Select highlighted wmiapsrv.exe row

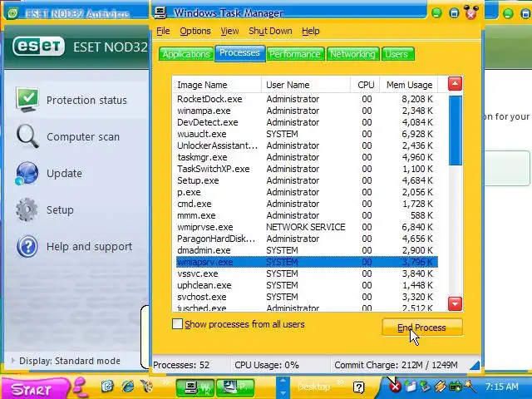coord(307,262)
